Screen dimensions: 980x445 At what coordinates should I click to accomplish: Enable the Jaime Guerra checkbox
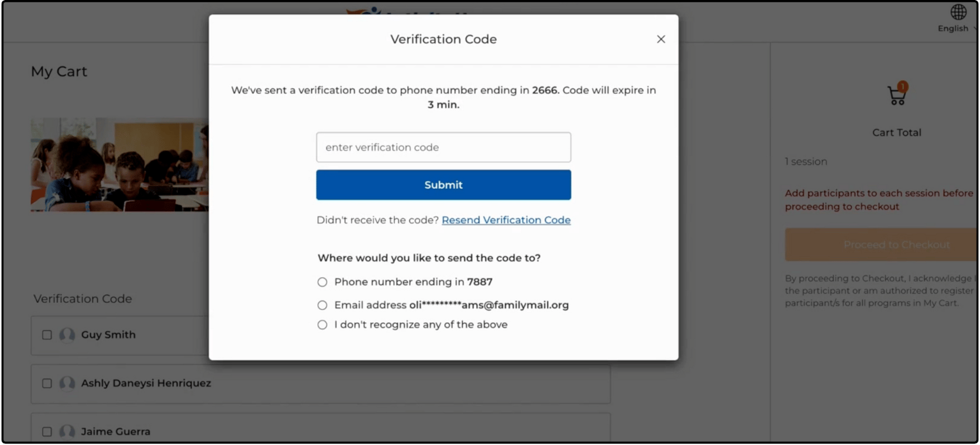click(47, 432)
